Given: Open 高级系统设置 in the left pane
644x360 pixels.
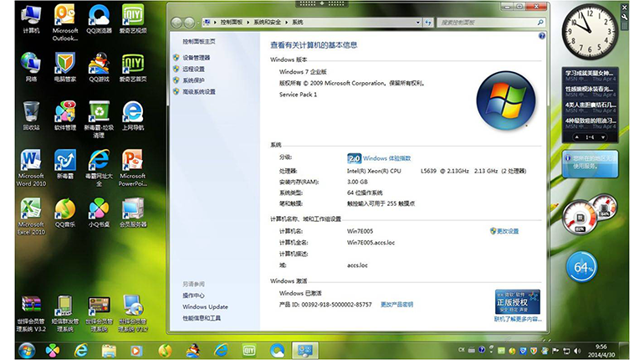Looking at the screenshot, I should tap(199, 91).
